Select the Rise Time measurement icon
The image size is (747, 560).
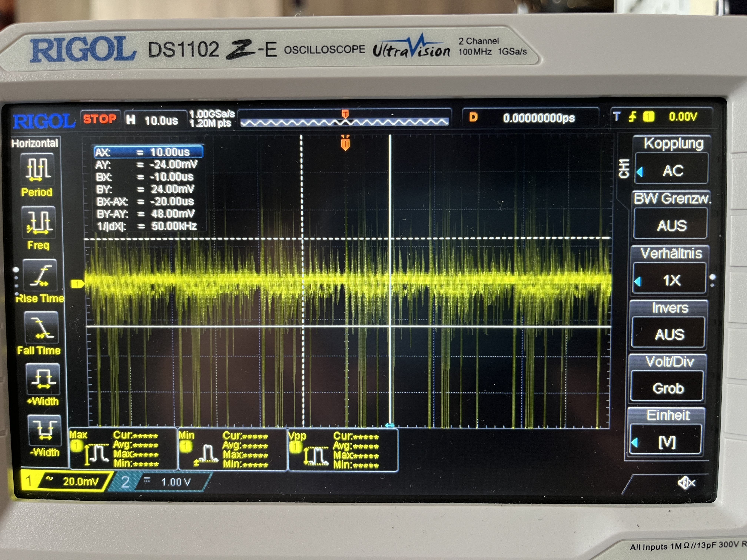[40, 275]
